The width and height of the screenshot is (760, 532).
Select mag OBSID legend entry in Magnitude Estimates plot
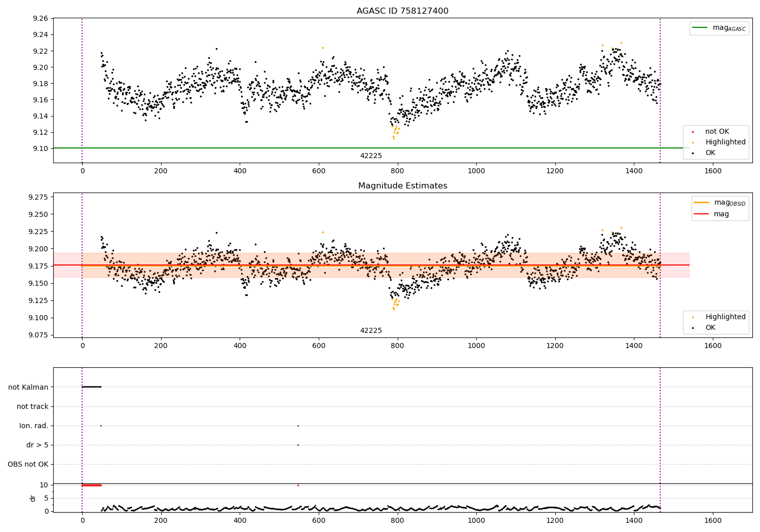click(x=719, y=203)
